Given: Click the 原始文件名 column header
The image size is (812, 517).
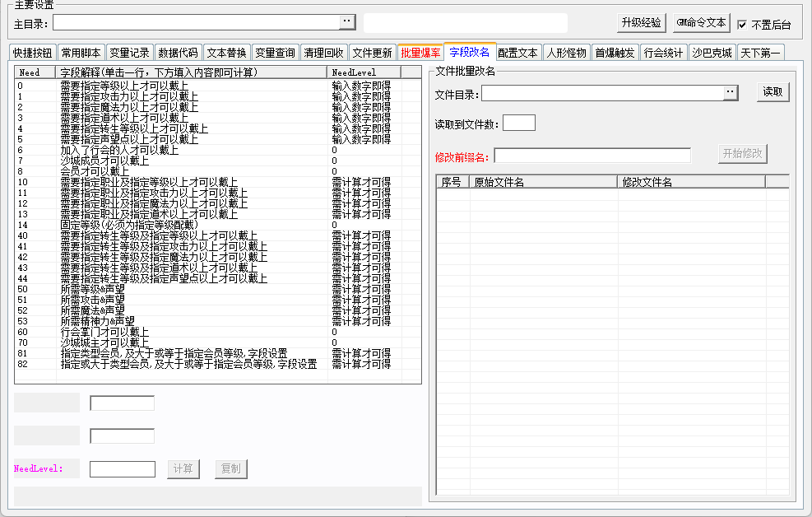Looking at the screenshot, I should pyautogui.click(x=541, y=182).
